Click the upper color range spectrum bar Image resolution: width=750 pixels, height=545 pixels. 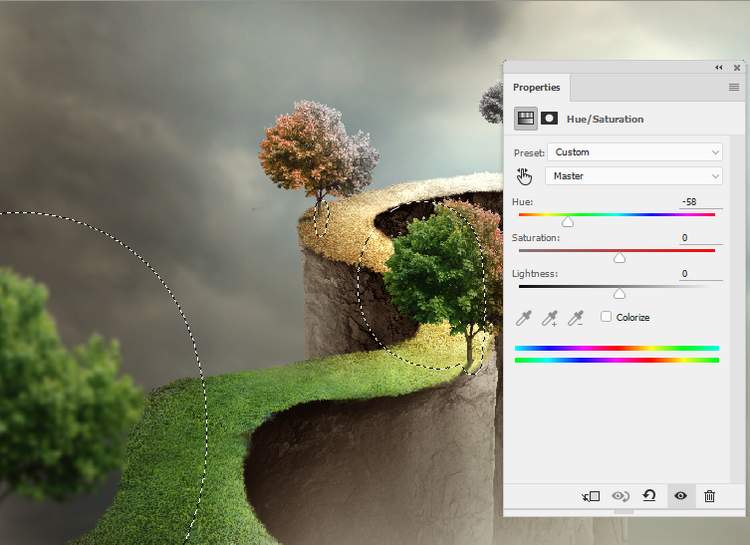coord(617,348)
